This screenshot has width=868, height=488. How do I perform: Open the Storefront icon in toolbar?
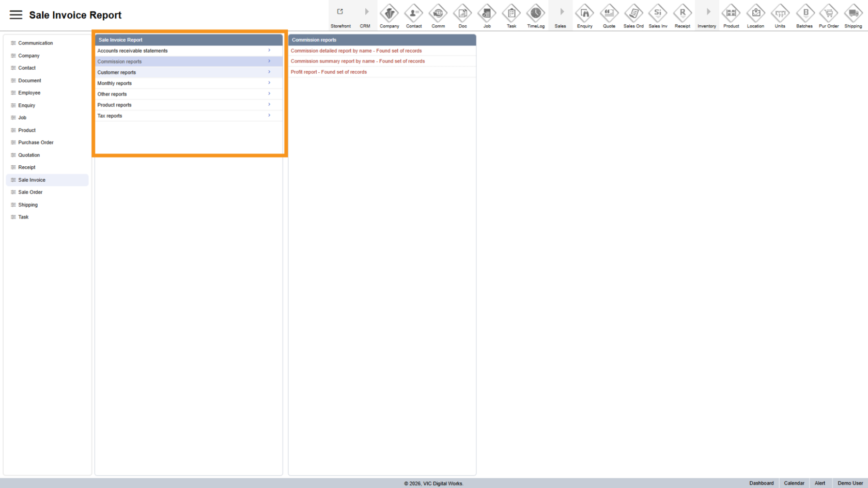[x=340, y=12]
